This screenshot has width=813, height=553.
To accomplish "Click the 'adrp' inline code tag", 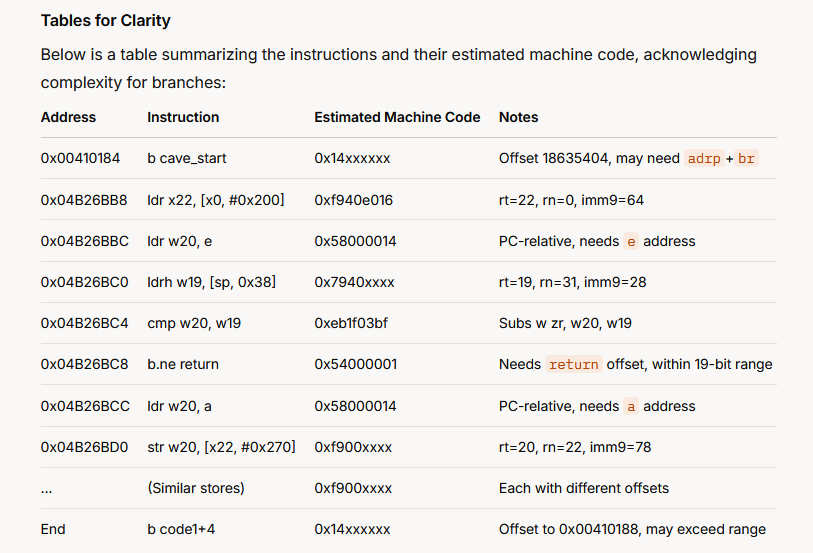I will [704, 159].
